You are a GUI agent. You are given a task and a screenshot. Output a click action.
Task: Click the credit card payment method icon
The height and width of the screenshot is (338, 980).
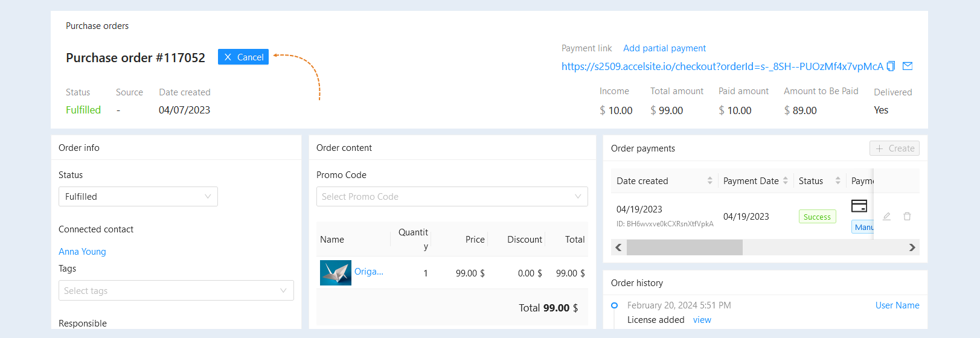[x=859, y=206]
